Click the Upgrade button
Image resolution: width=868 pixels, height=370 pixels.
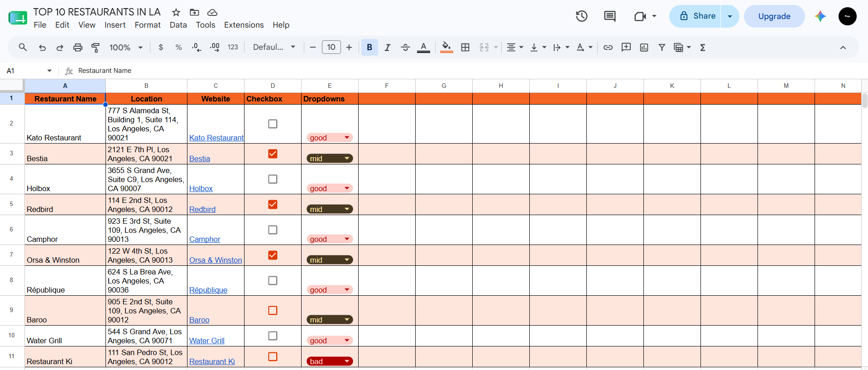click(774, 16)
